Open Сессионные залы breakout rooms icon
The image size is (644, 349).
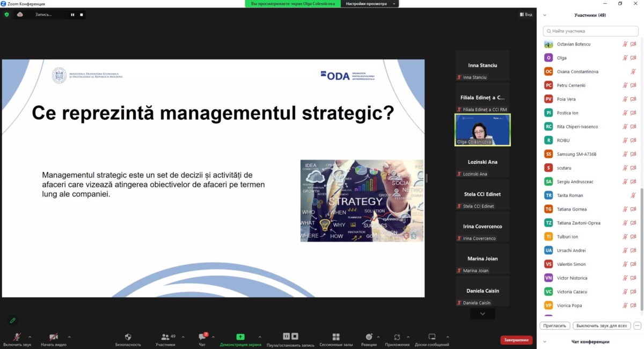click(336, 337)
